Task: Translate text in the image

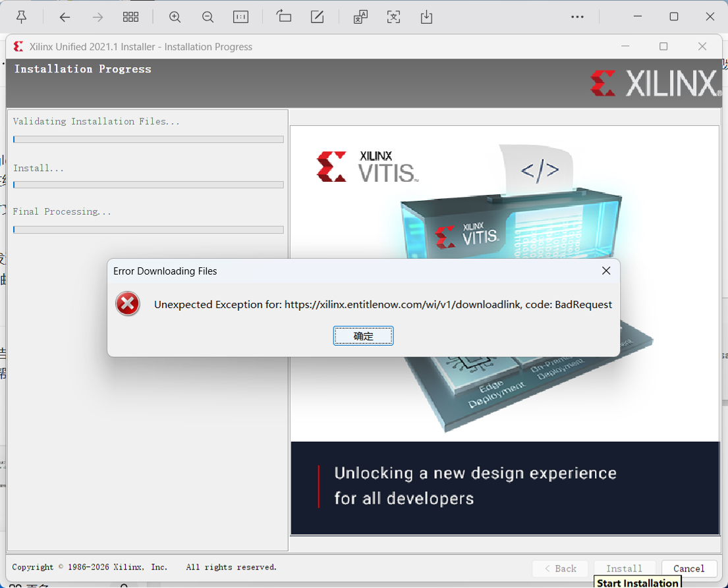Action: (360, 17)
